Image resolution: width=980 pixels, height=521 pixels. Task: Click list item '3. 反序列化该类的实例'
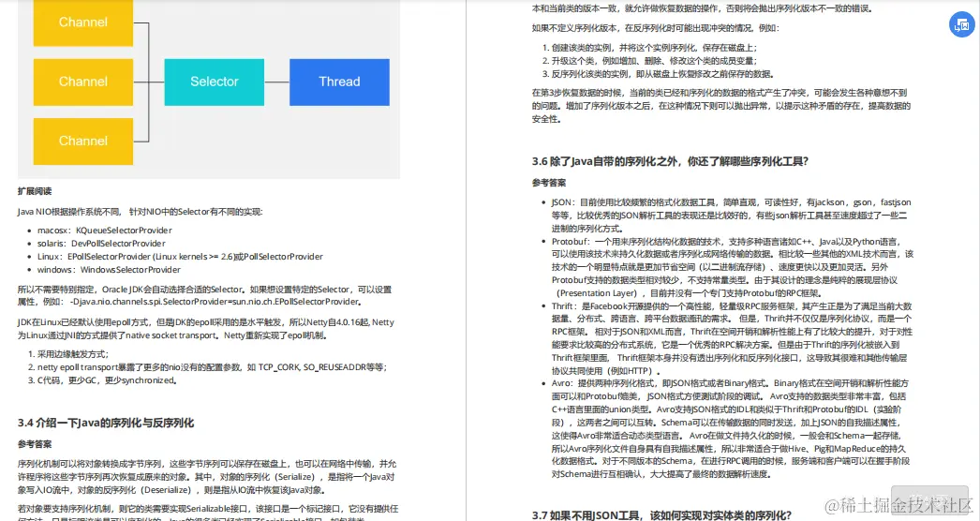click(x=658, y=74)
